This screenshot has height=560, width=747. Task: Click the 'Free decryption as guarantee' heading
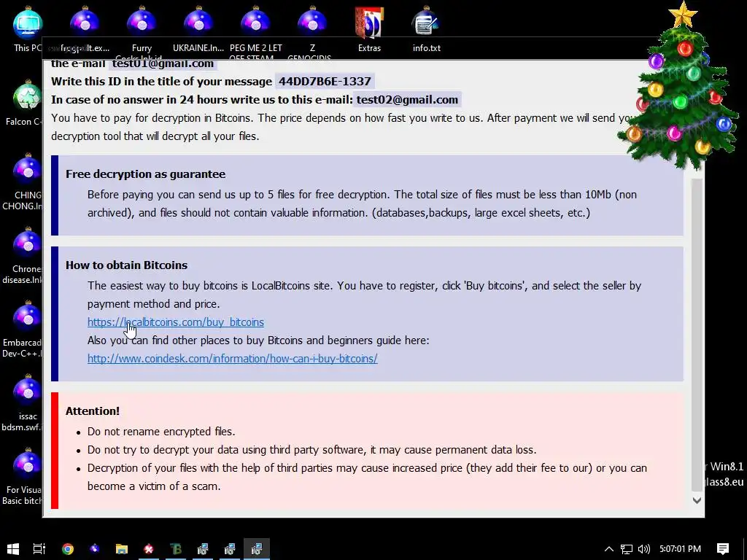coord(145,174)
